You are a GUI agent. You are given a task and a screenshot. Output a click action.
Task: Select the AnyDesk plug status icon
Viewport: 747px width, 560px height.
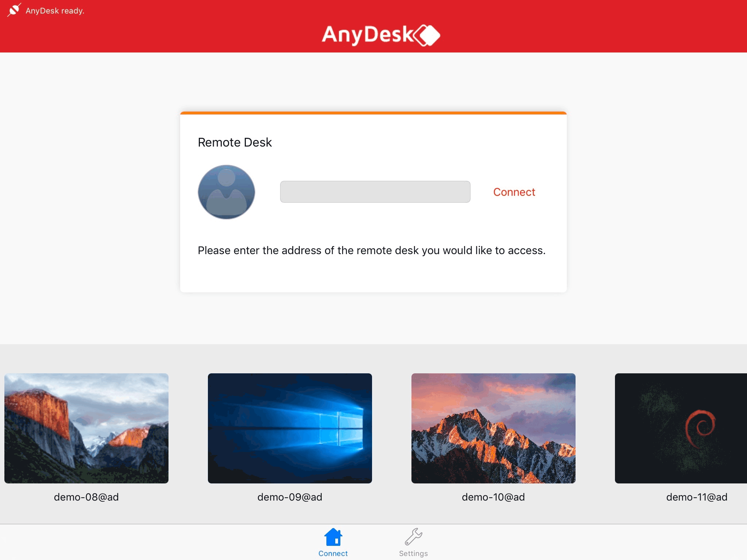point(14,10)
